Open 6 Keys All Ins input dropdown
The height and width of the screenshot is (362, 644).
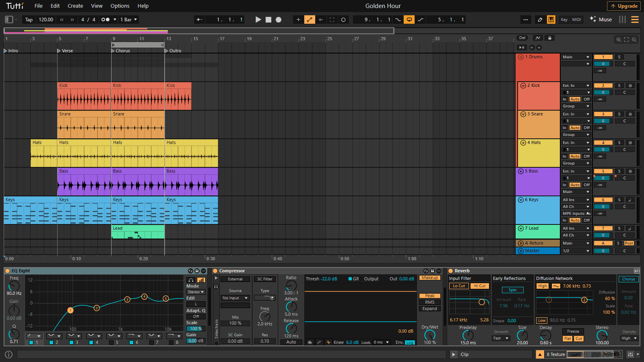click(576, 200)
